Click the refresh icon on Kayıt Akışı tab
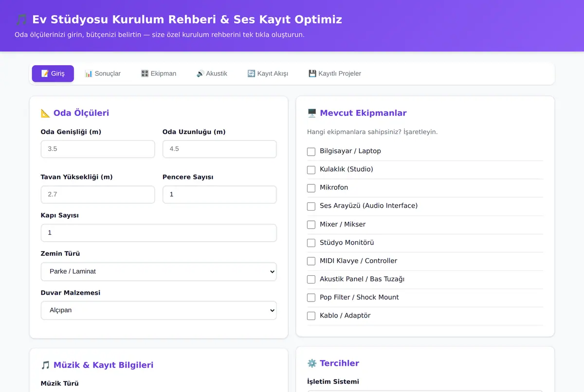 (252, 73)
